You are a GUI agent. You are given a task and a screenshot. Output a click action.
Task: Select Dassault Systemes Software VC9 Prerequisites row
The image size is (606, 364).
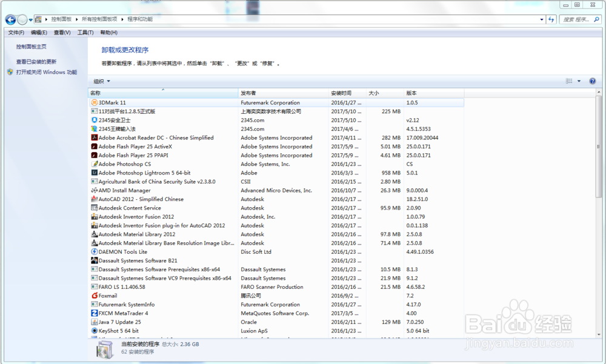[276, 278]
